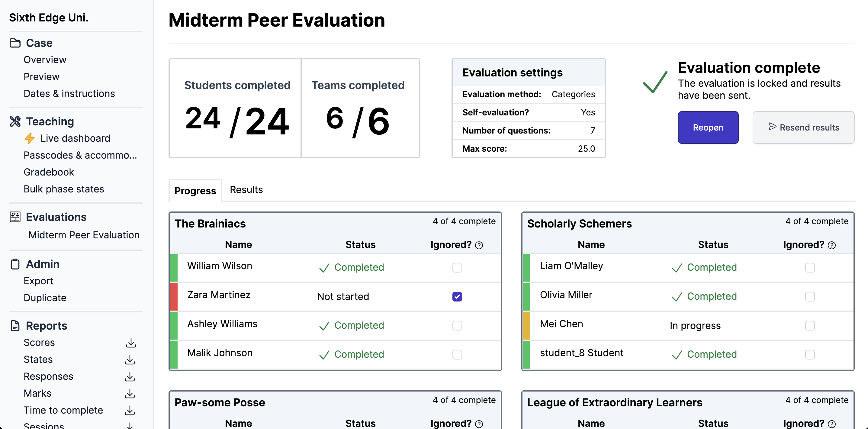Tick Ignored checkbox for William Wilson

tap(457, 268)
